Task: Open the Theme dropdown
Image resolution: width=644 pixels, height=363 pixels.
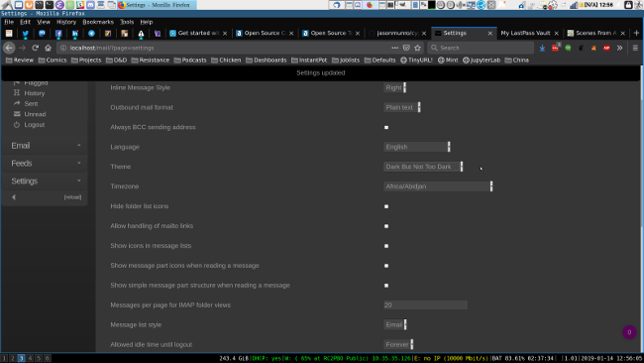Action: 423,167
